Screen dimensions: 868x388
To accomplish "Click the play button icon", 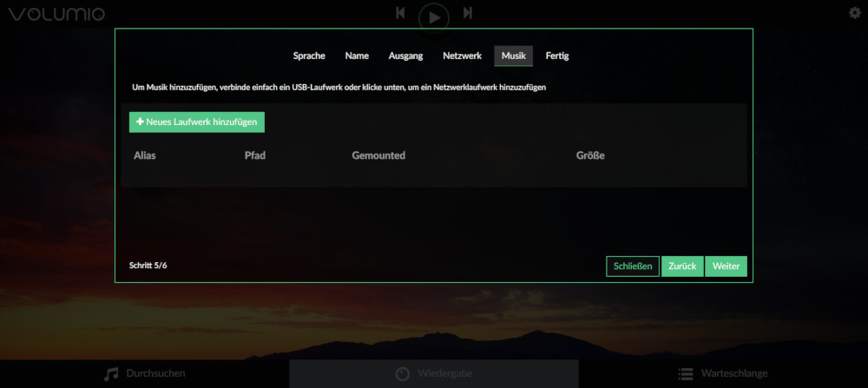I will [x=434, y=17].
